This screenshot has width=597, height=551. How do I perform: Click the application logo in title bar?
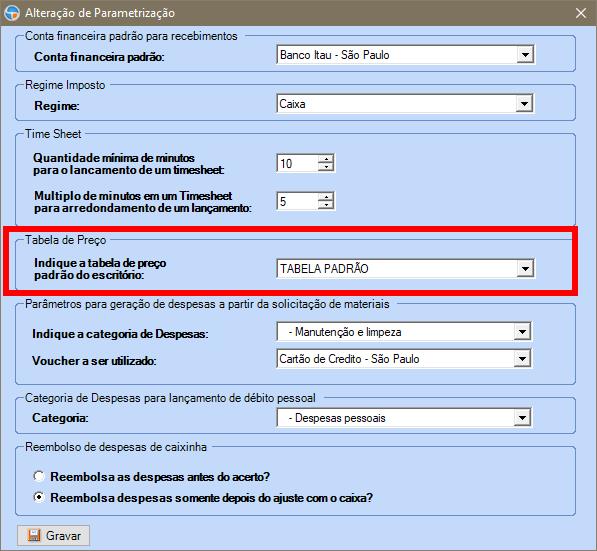tap(12, 13)
